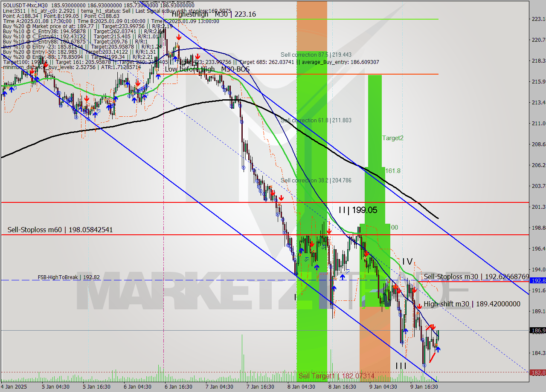
Task: Click the 'Low before High M30-BOS' label
Action: tap(207, 69)
